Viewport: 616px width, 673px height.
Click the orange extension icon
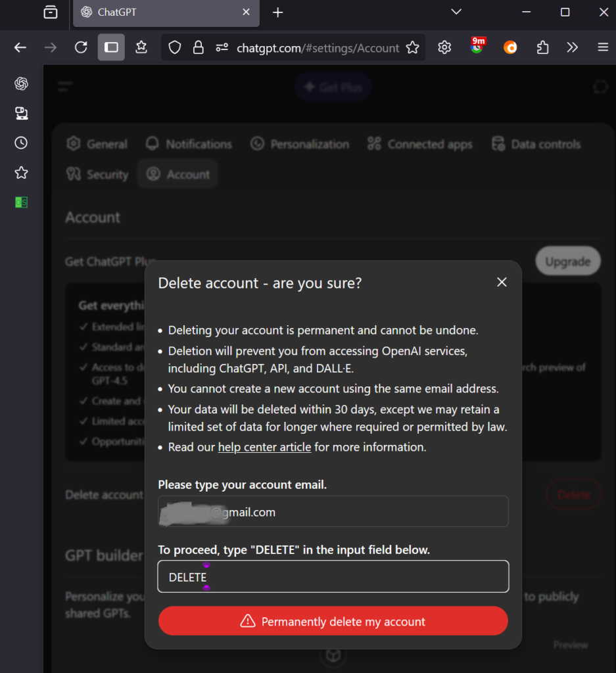click(x=510, y=47)
